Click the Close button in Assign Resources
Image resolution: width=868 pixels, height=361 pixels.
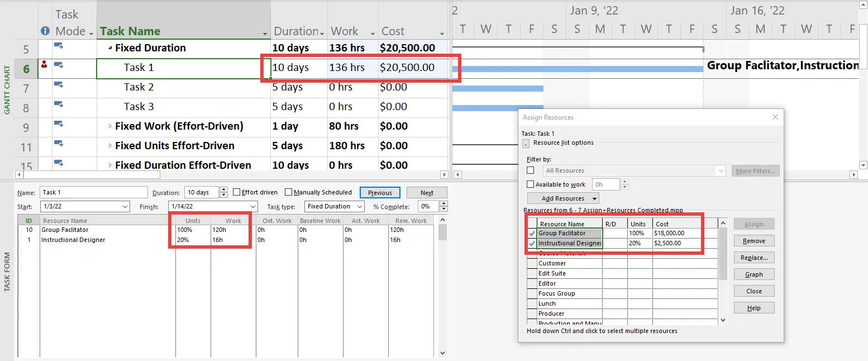pyautogui.click(x=753, y=291)
